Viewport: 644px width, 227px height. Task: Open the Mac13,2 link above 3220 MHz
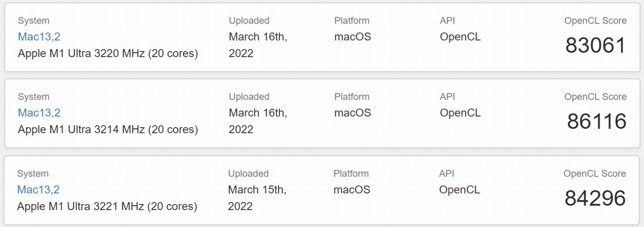click(39, 37)
